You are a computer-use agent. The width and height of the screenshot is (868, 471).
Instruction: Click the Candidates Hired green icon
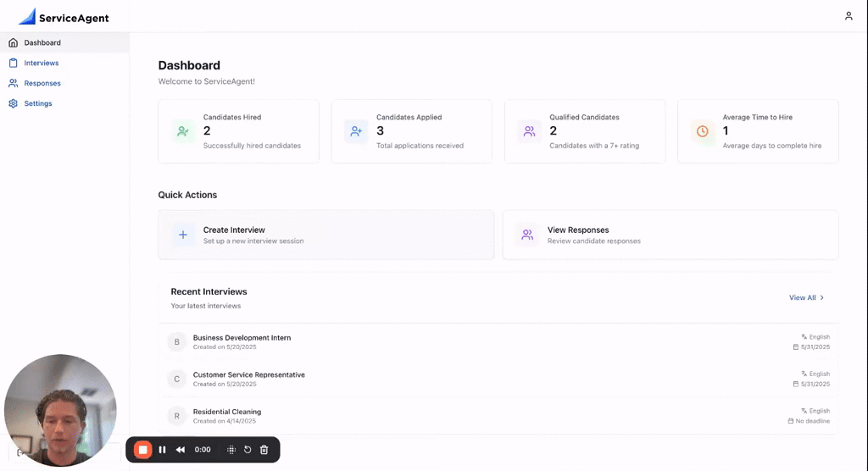[183, 131]
